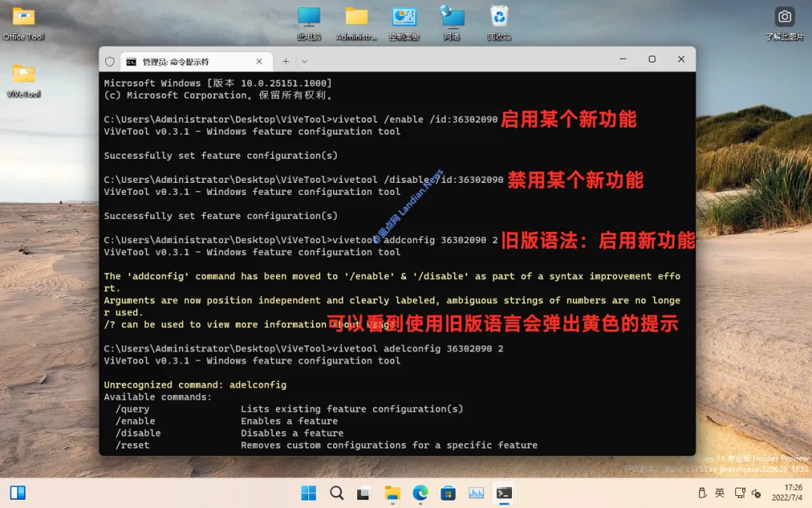
Task: Click the 了解此图片 camera icon top right
Action: [x=784, y=16]
